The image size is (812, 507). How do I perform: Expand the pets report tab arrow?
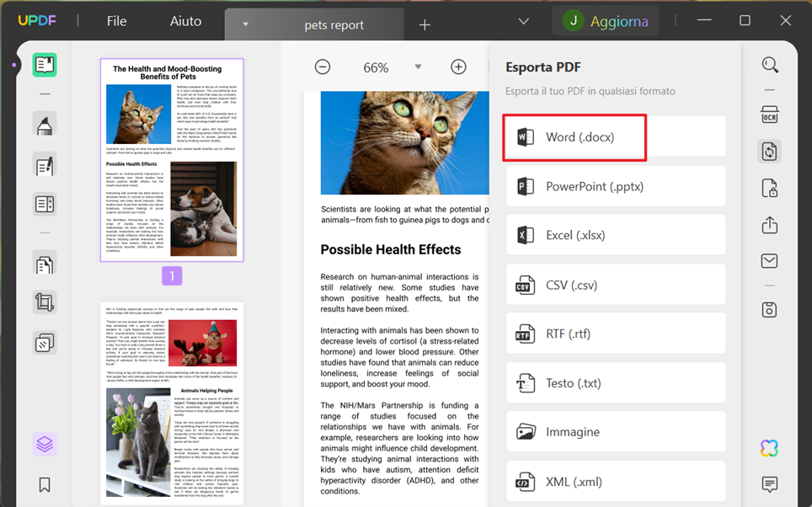click(245, 24)
